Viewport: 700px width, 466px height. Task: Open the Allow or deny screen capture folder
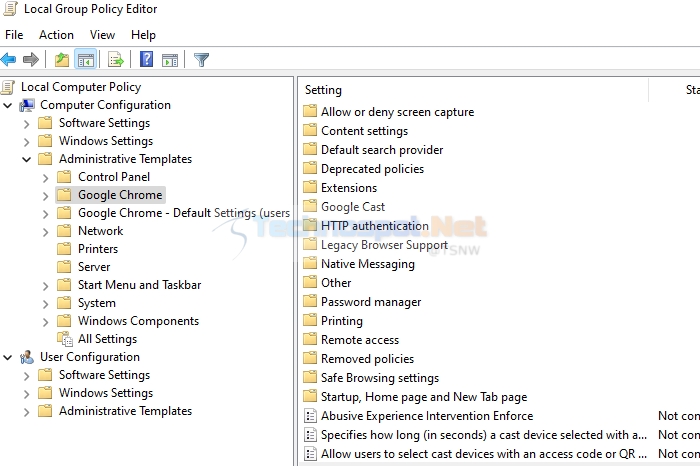pos(397,112)
